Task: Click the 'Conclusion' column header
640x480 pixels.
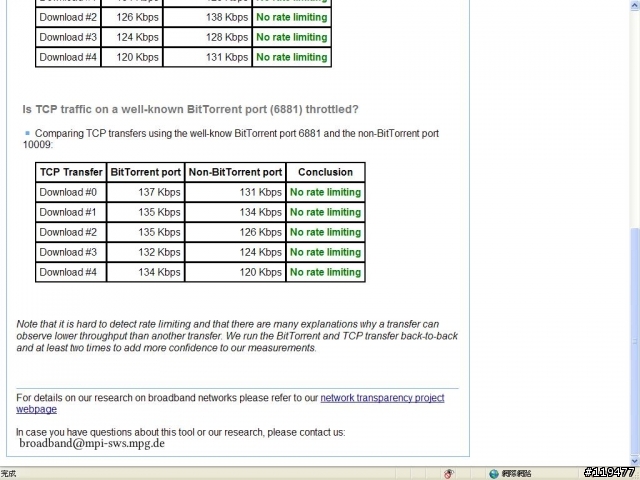Action: (325, 172)
